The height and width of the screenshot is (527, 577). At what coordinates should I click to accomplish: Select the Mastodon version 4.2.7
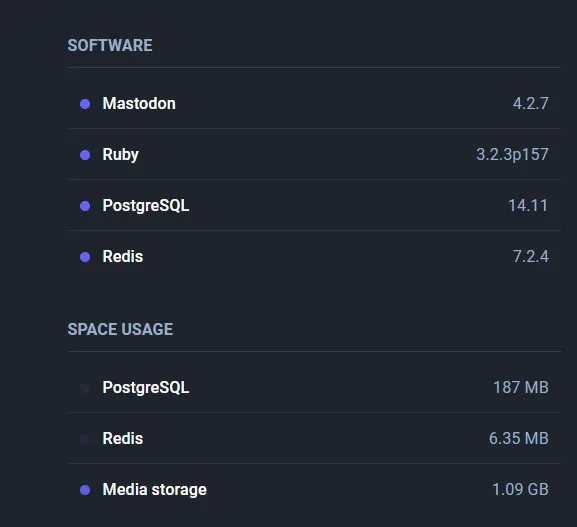pos(531,103)
